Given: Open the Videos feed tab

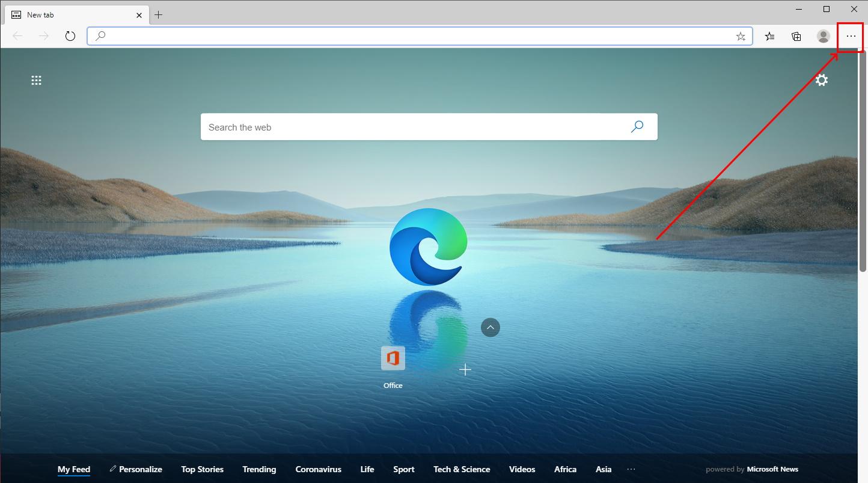Looking at the screenshot, I should tap(522, 469).
